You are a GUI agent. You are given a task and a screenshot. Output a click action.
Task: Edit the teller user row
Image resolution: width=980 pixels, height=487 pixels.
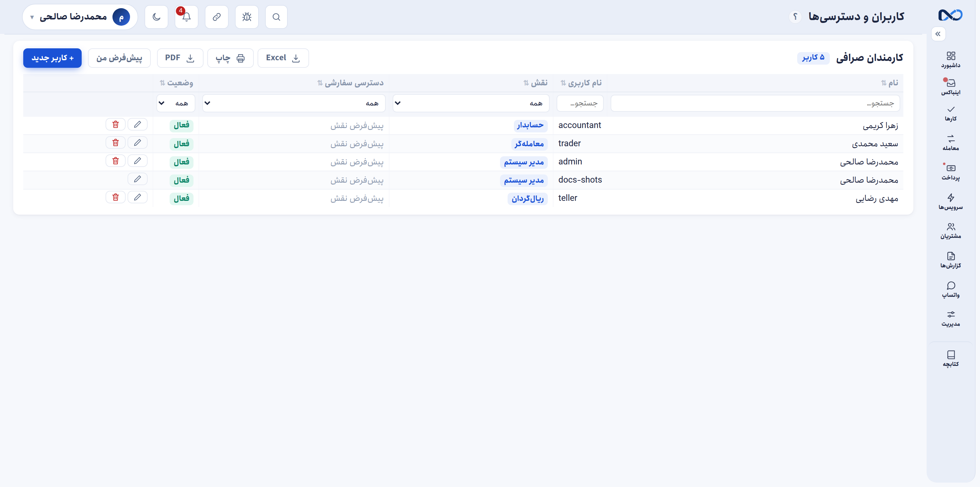(x=137, y=197)
